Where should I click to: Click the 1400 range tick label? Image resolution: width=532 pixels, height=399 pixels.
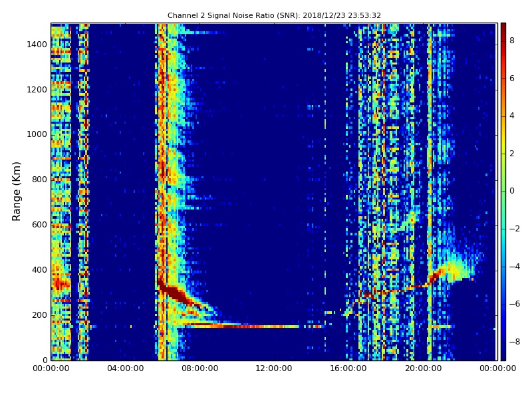pyautogui.click(x=37, y=45)
